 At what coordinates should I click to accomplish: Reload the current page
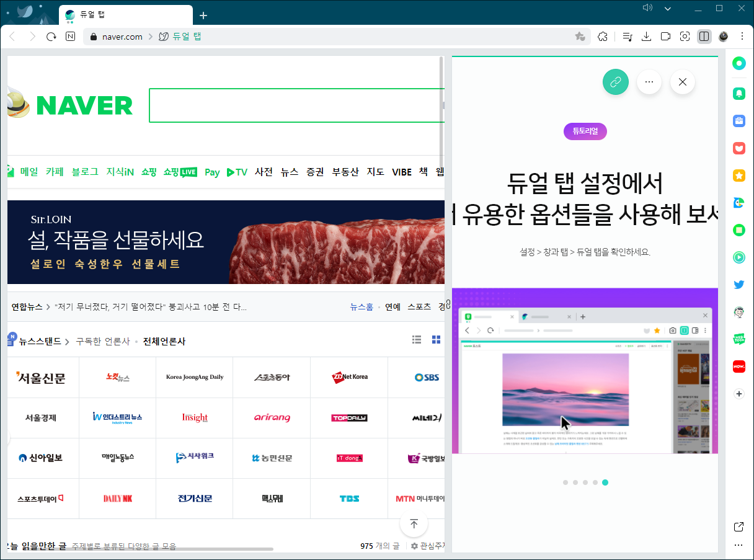tap(51, 37)
